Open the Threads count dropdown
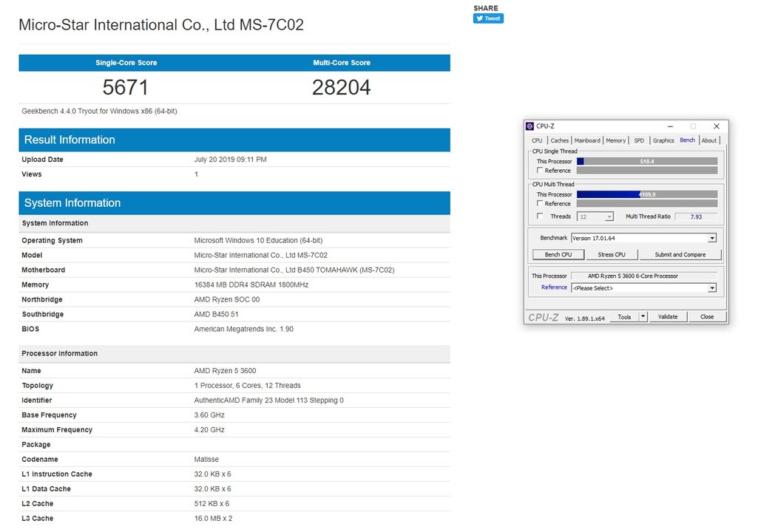This screenshot has width=761, height=532. click(609, 216)
